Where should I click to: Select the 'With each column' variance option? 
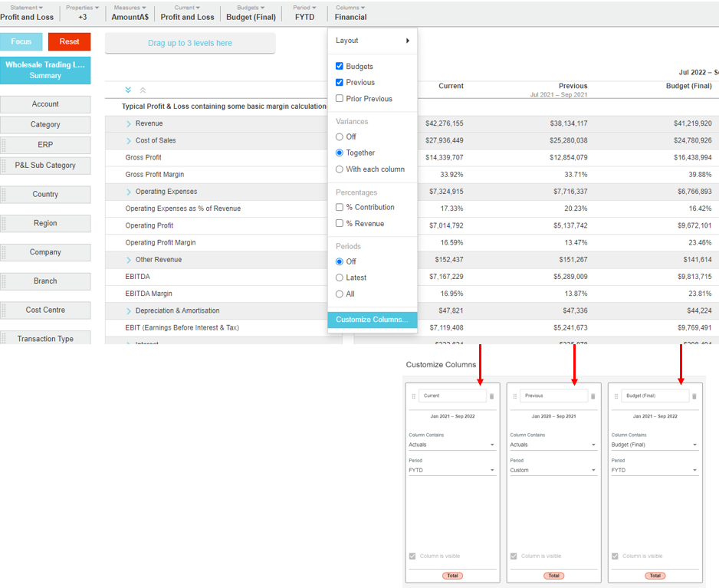click(340, 169)
